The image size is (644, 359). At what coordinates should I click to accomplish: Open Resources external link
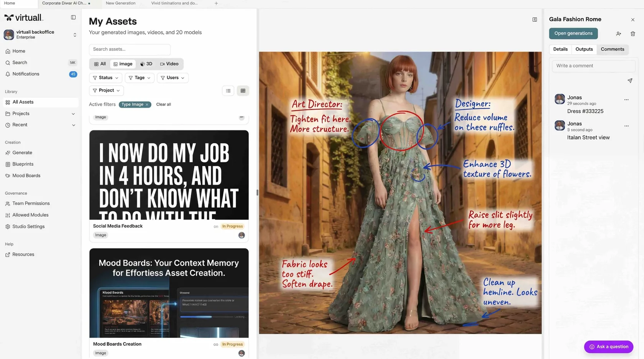coord(23,254)
